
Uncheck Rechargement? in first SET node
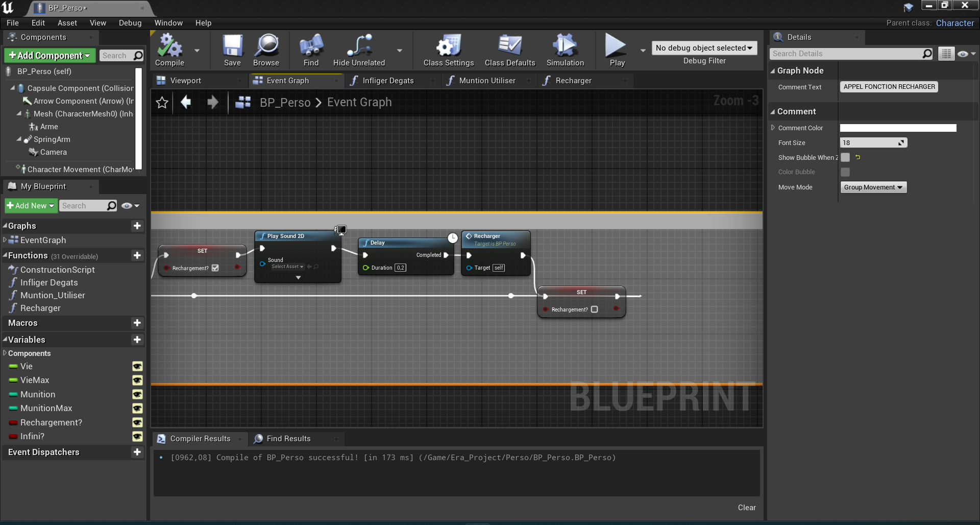215,268
